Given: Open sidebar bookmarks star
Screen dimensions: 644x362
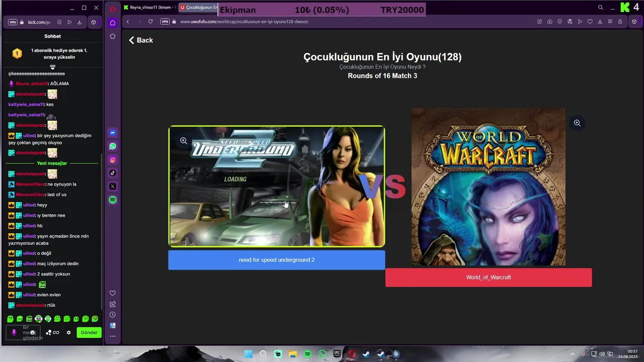Looking at the screenshot, I should (x=113, y=36).
